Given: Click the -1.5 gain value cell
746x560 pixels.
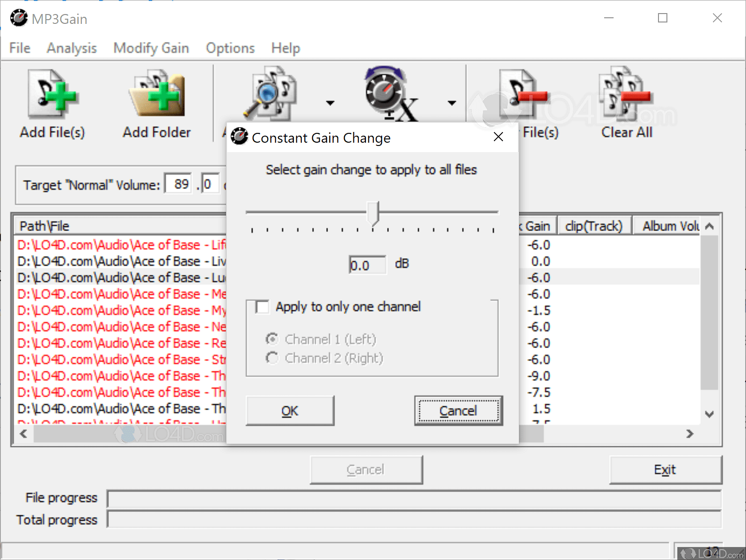Looking at the screenshot, I should [539, 310].
